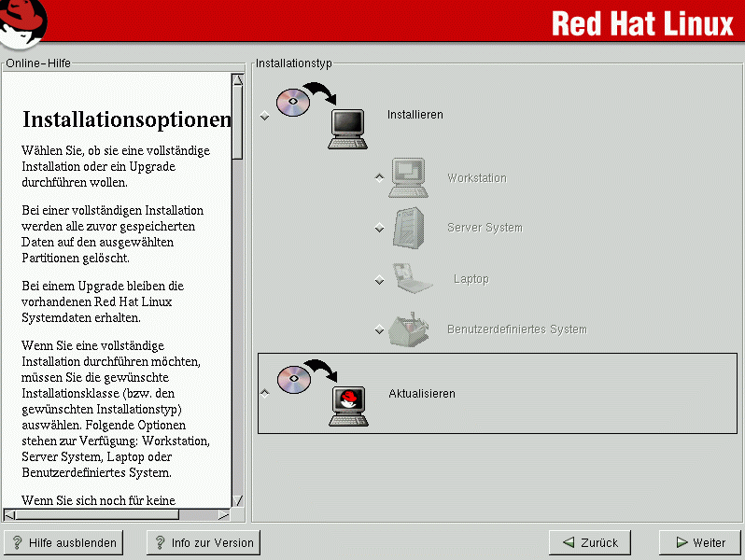This screenshot has height=560, width=745.
Task: Choose the Server System radio option
Action: click(379, 228)
